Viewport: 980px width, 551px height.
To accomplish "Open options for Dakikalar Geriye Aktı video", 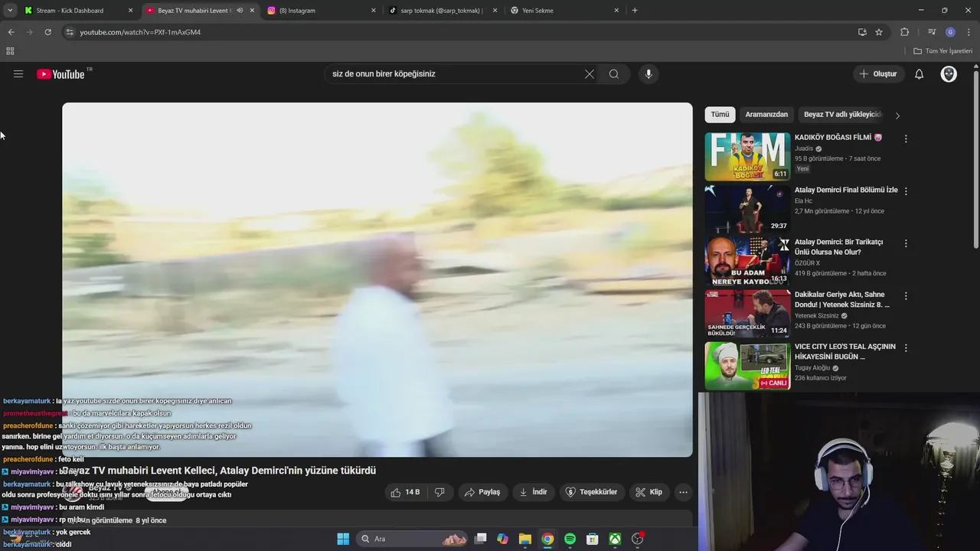I will (906, 295).
